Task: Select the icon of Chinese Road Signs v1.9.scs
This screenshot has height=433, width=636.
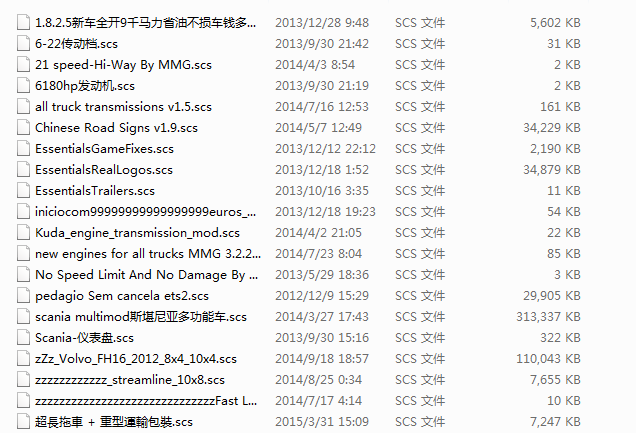Action: pos(24,127)
